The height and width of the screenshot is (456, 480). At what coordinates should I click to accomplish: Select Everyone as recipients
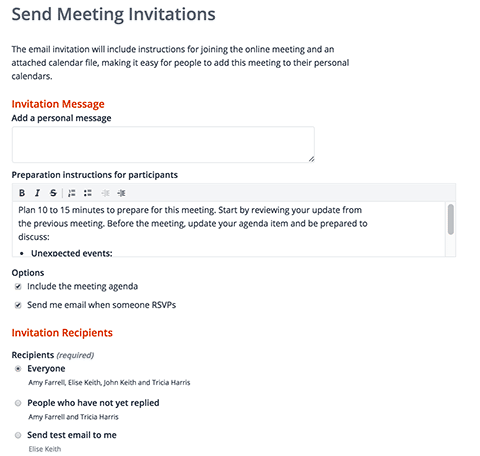pyautogui.click(x=18, y=369)
